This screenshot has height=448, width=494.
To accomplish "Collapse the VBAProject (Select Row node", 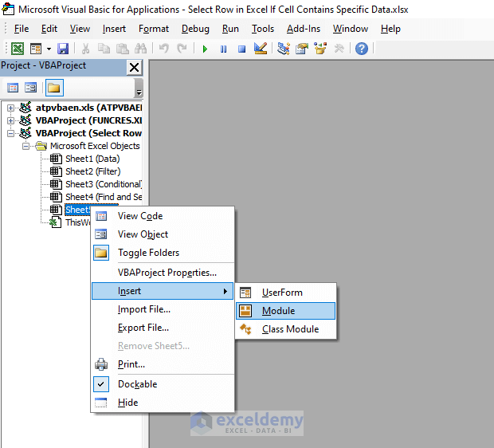I will [x=10, y=134].
